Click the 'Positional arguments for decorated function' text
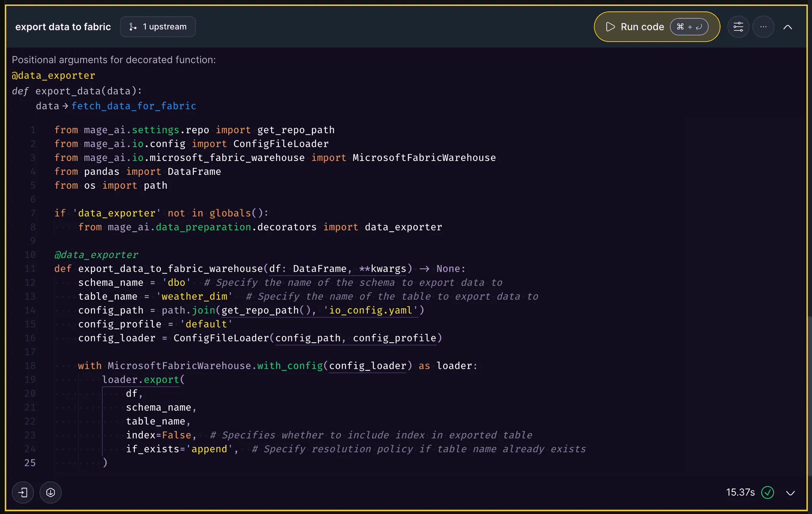This screenshot has height=514, width=812. (x=114, y=59)
